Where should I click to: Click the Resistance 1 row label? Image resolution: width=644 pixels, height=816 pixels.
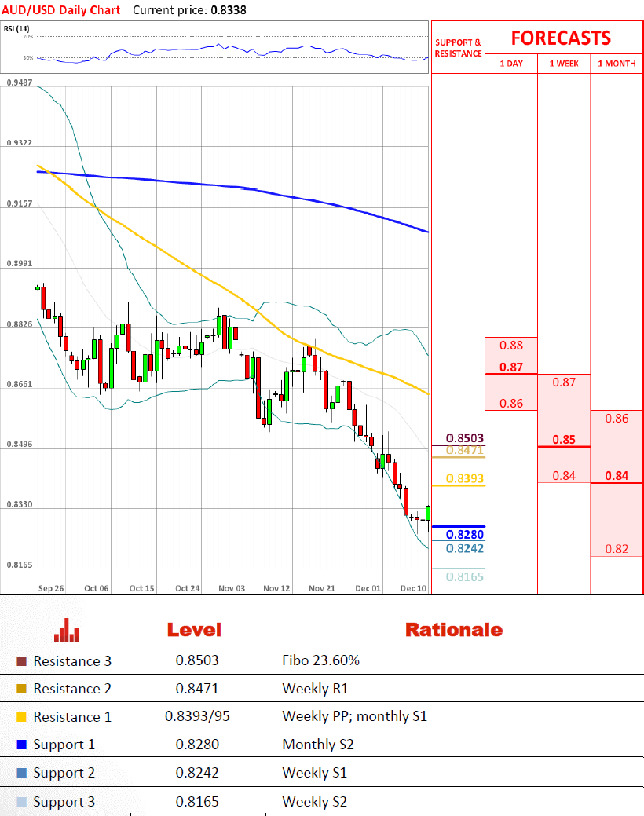pos(72,717)
